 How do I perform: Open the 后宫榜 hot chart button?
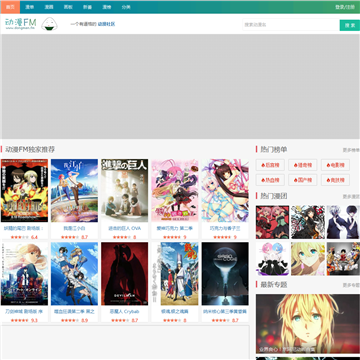(x=270, y=165)
